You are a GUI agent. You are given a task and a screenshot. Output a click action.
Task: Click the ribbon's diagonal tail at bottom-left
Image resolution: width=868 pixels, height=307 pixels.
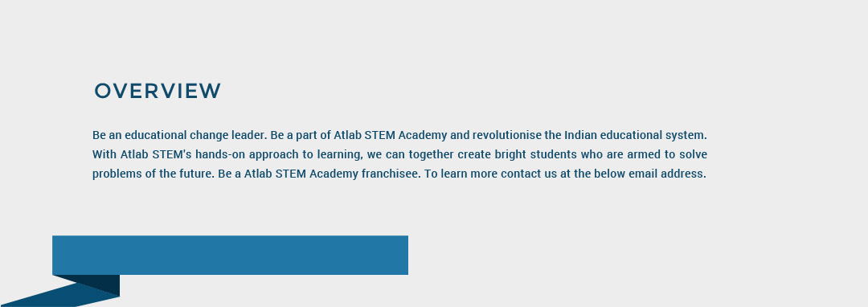pyautogui.click(x=55, y=296)
